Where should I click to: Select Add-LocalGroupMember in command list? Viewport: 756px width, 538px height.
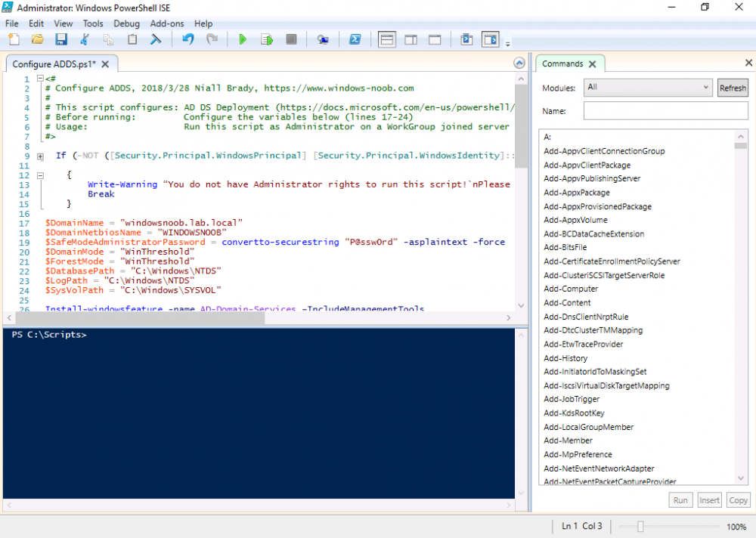click(x=588, y=427)
